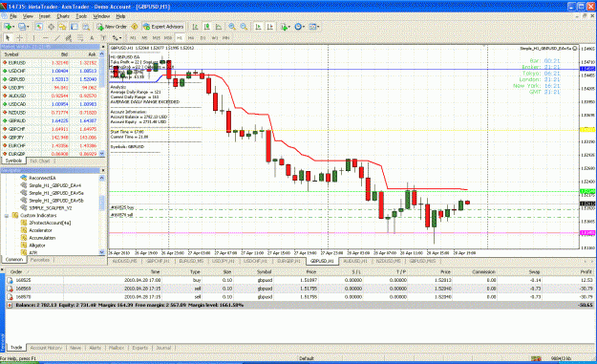Open the File menu

[x=13, y=16]
